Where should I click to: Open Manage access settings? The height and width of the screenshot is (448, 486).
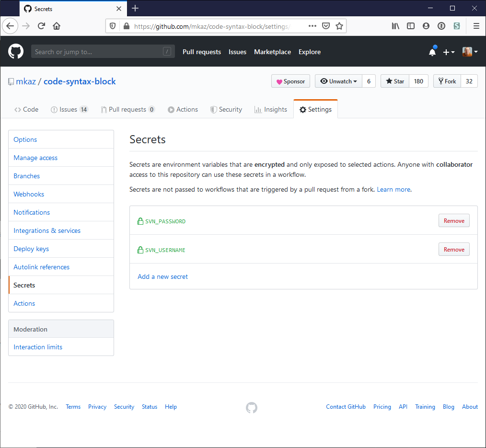click(61, 158)
